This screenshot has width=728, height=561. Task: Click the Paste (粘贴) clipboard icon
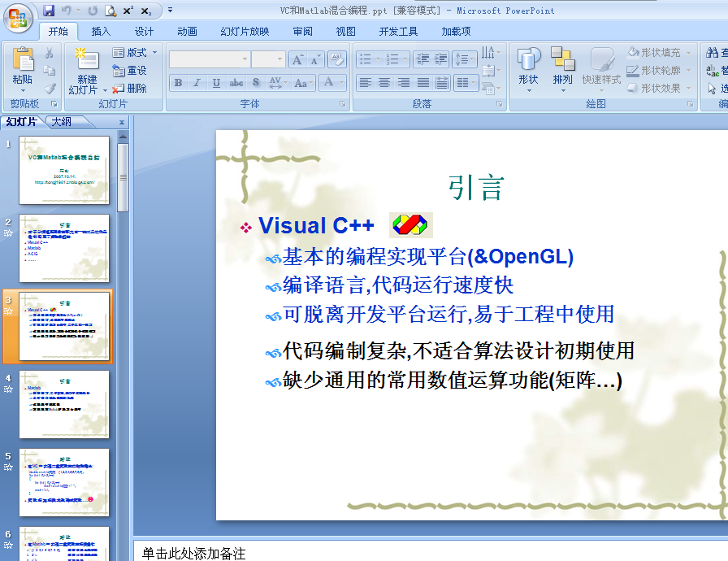23,60
